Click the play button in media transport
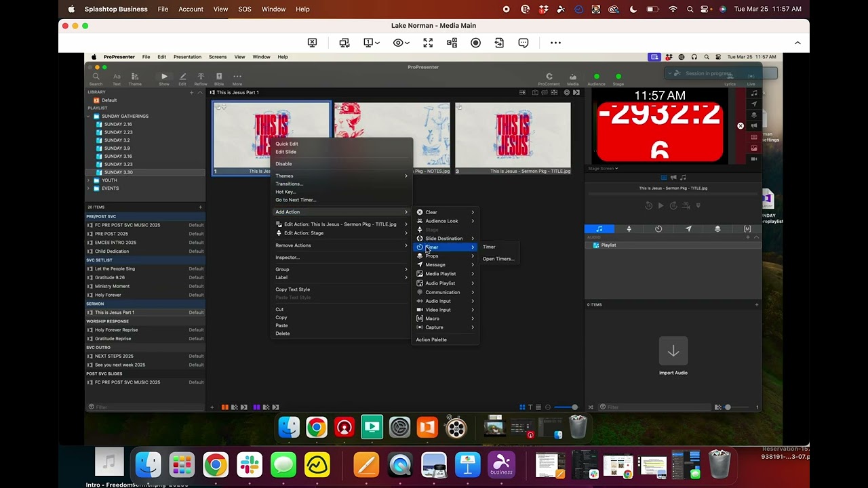 coord(660,205)
